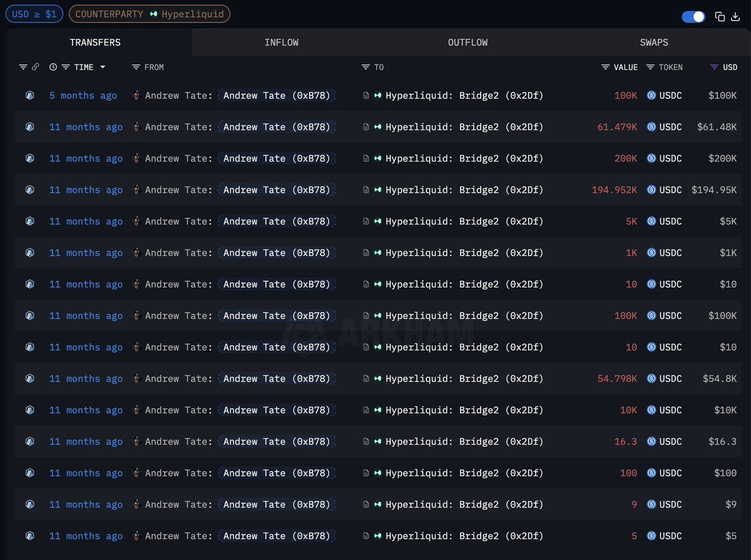Click the copy icon next to the toggle

point(720,17)
